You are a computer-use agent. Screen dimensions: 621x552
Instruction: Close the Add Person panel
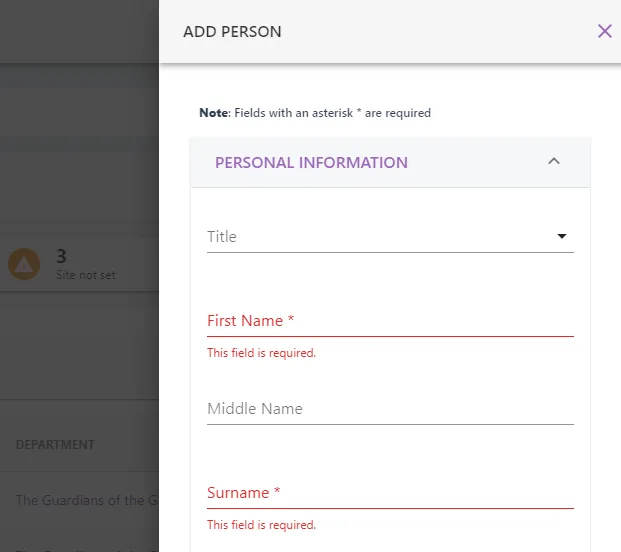[x=604, y=31]
